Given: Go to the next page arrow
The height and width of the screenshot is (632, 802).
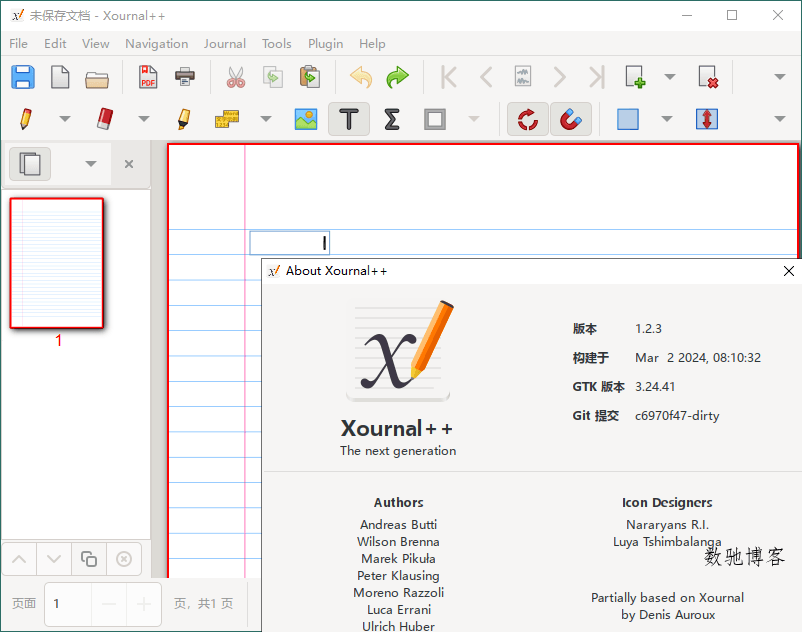Looking at the screenshot, I should 560,77.
